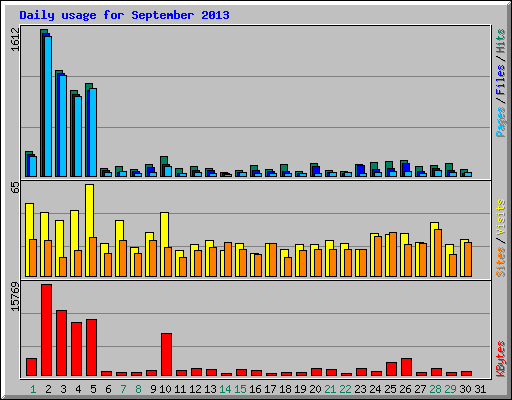Click the day 28 axis label

coord(435,389)
